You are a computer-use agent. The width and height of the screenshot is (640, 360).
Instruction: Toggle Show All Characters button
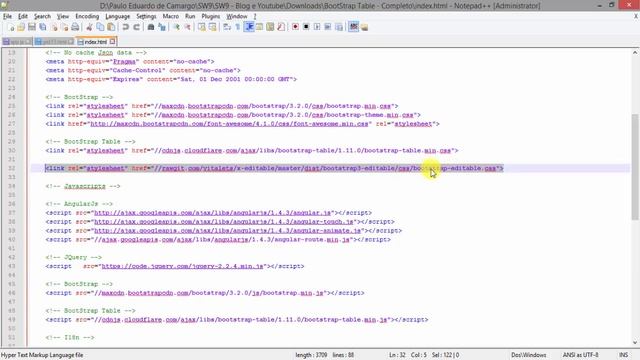coord(238,27)
